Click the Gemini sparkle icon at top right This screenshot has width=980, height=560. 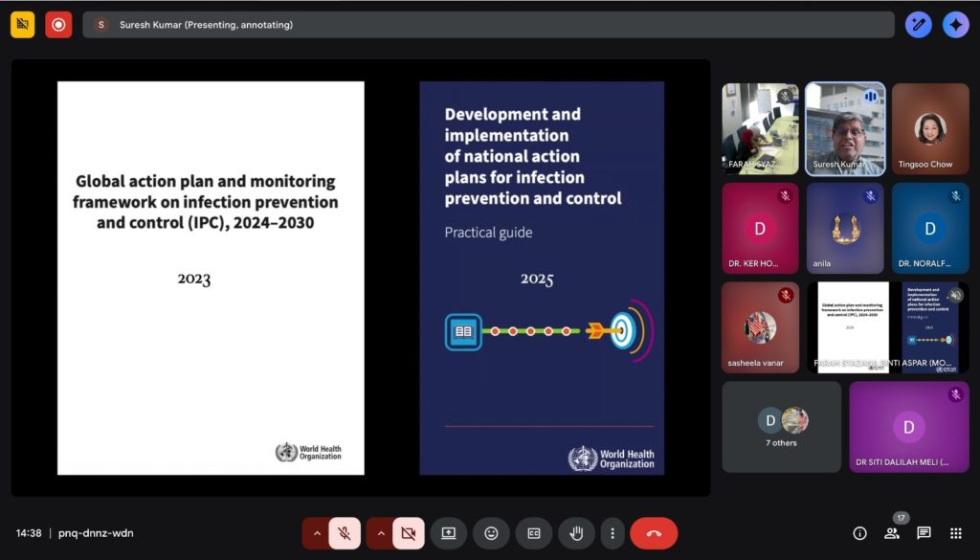(x=955, y=25)
